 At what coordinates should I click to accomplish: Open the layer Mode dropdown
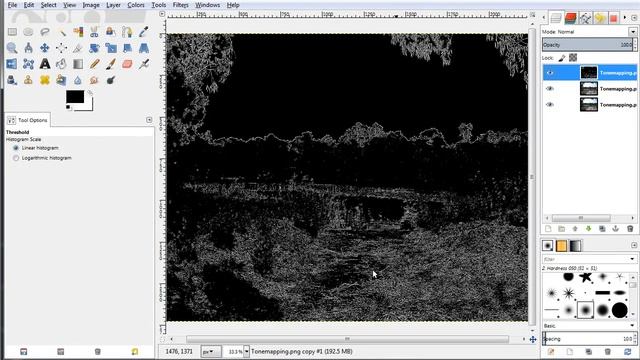(x=633, y=32)
